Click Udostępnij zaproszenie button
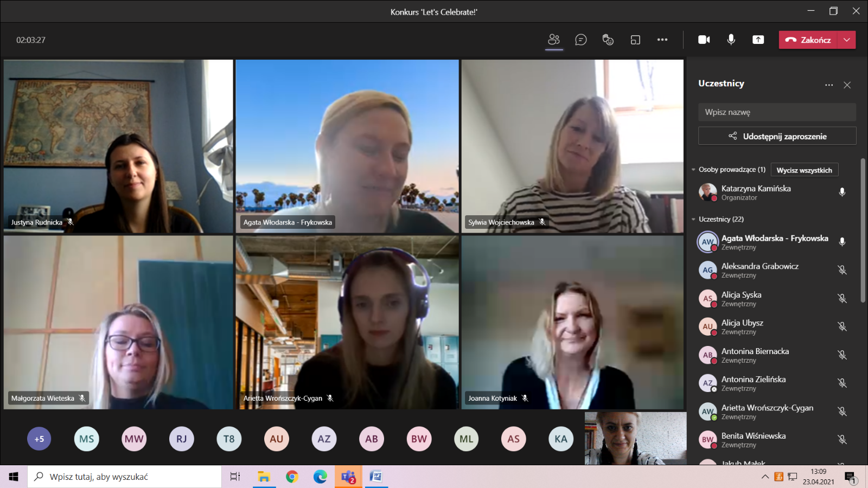Viewport: 868px width, 488px height. (777, 136)
